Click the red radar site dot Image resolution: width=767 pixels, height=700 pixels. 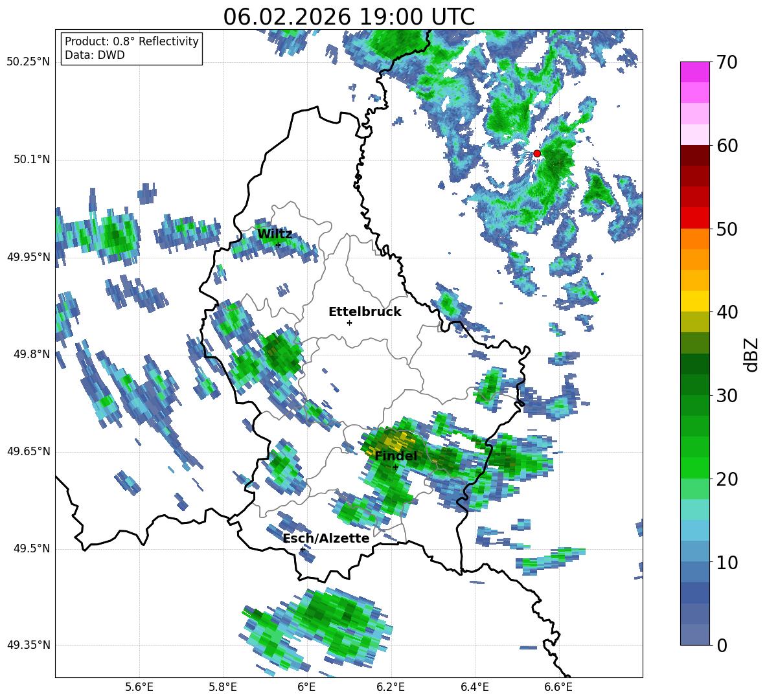point(537,153)
